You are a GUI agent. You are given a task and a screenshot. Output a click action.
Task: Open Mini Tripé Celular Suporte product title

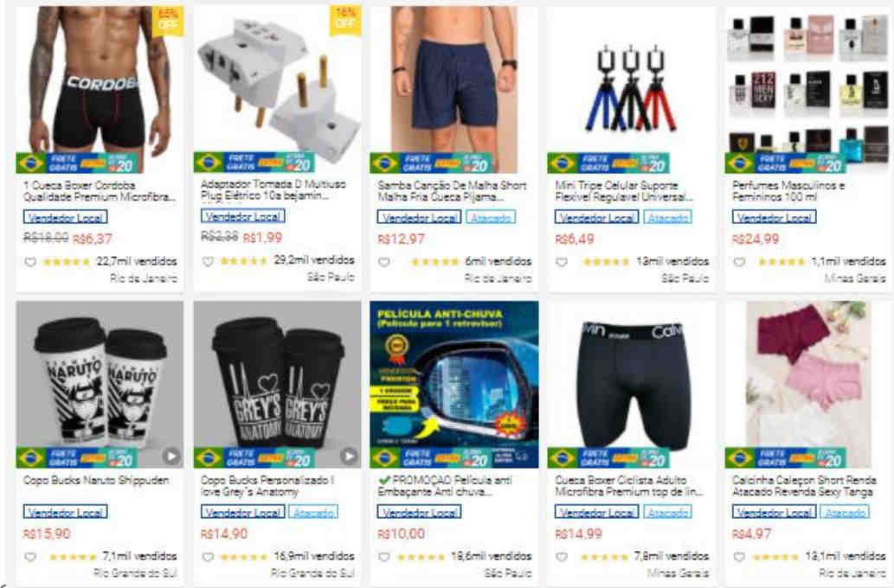[624, 191]
